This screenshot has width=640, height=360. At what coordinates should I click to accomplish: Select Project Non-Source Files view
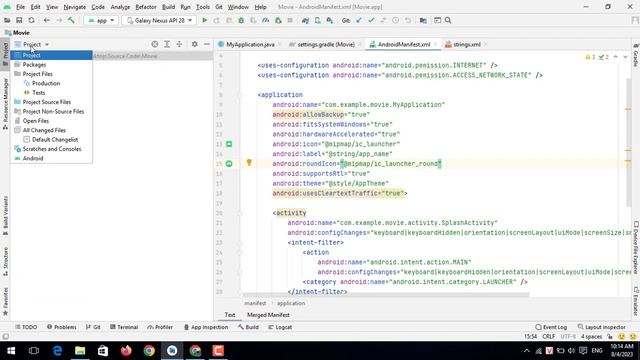coord(51,111)
